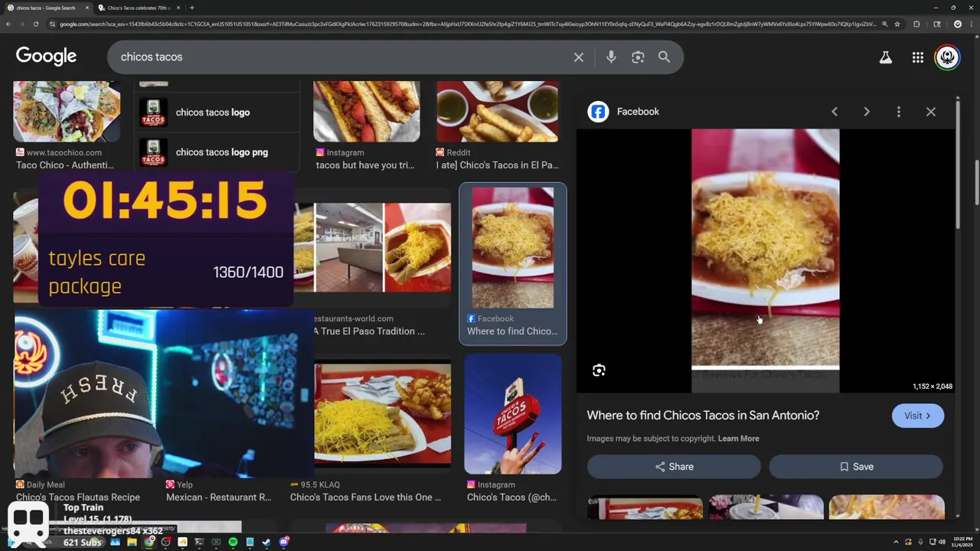Viewport: 980px width, 551px height.
Task: Open a new browser tab with plus button
Action: [x=192, y=8]
